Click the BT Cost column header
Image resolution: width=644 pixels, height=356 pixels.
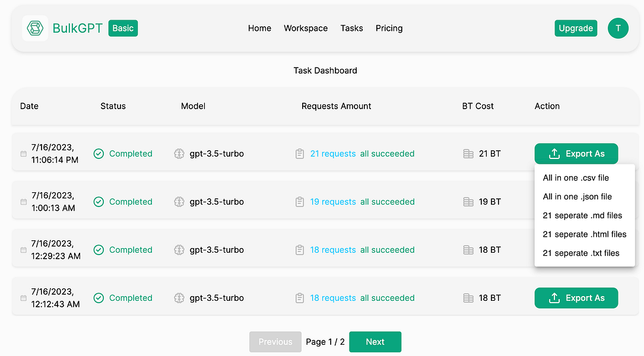(478, 106)
